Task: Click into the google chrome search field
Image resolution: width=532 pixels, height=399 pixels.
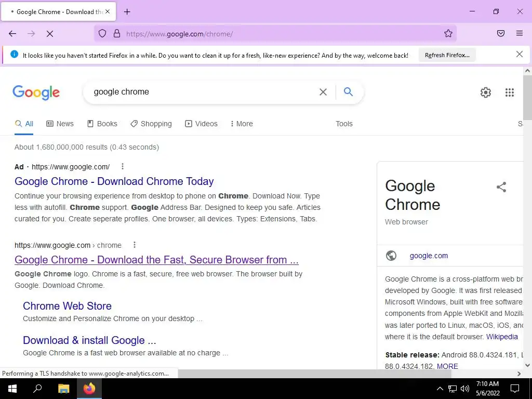Action: (x=204, y=92)
